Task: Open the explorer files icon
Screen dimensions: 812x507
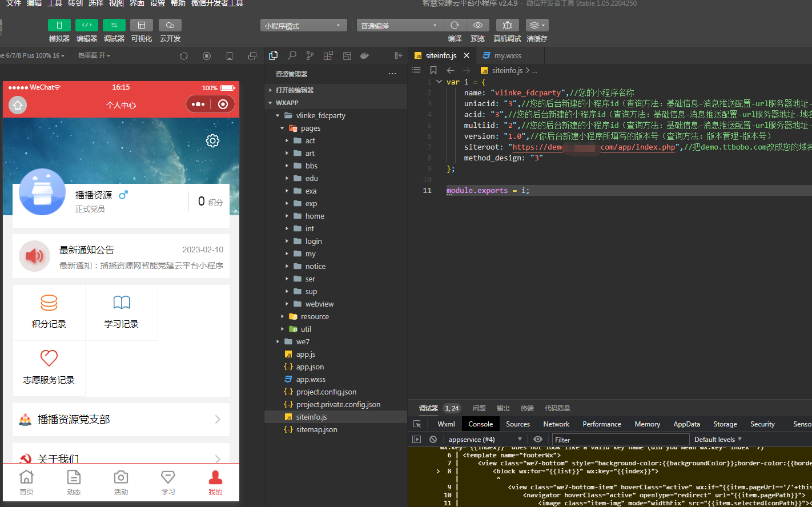Action: pos(274,55)
